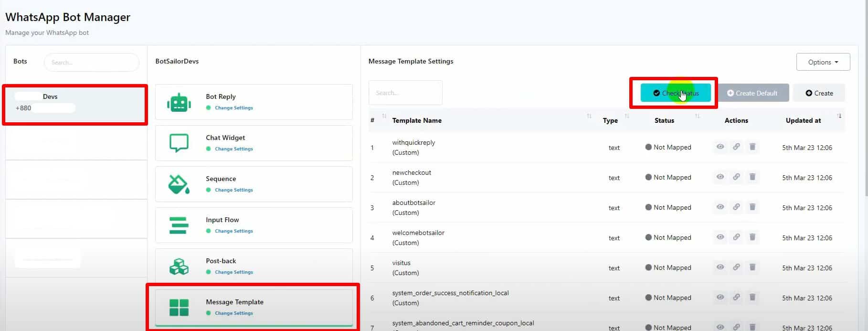Click the Post-back cubes icon
The image size is (868, 331).
click(x=179, y=266)
